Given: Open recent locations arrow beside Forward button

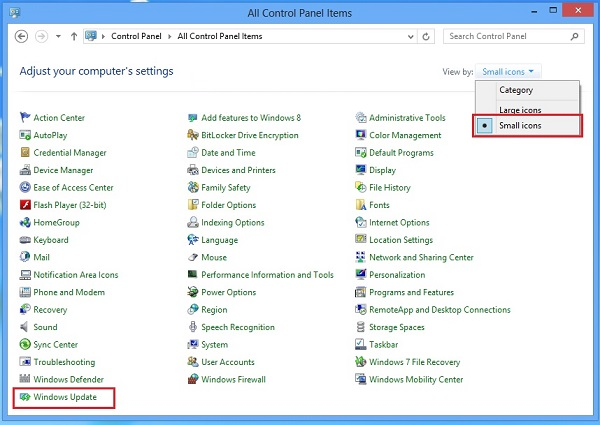Looking at the screenshot, I should [59, 36].
